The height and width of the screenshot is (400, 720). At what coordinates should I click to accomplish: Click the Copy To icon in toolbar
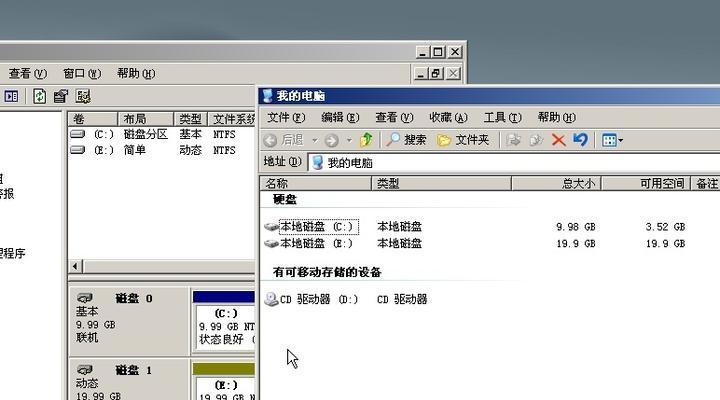536,140
